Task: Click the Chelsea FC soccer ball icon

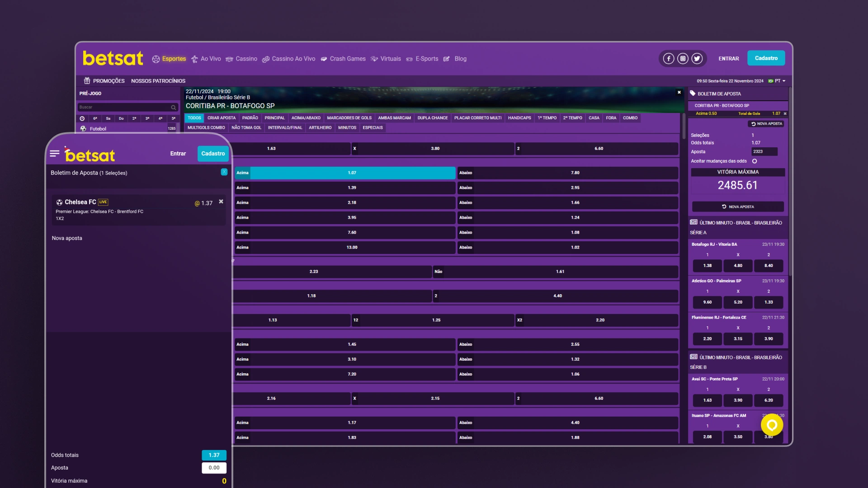Action: 59,202
